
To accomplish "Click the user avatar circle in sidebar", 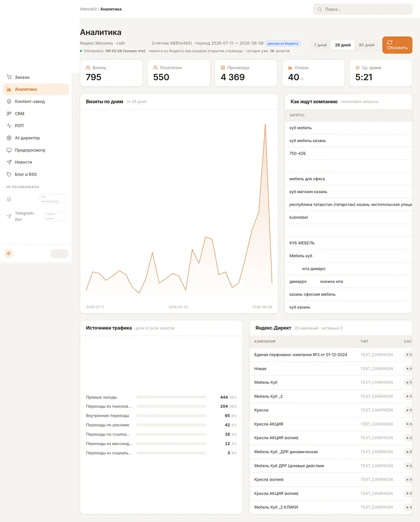I will tap(9, 253).
